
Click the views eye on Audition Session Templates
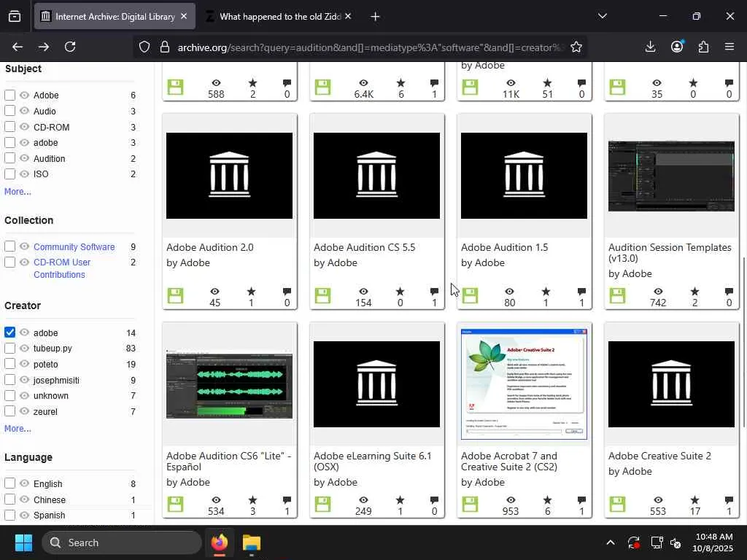(658, 292)
